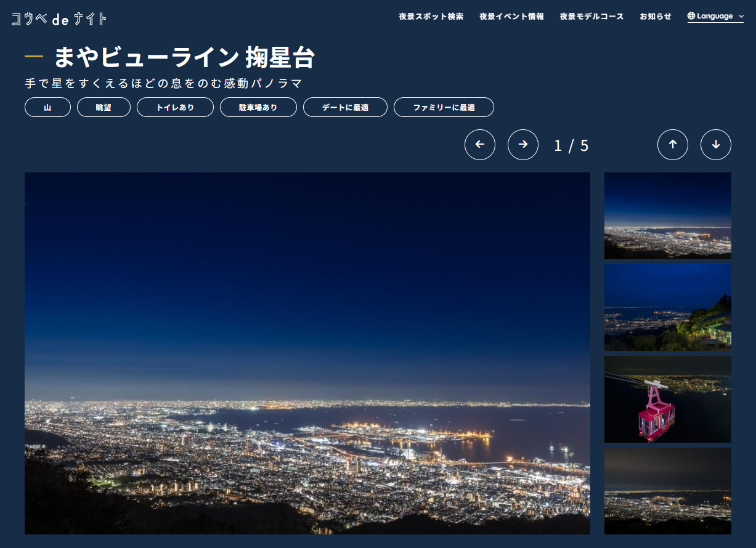Choose the デートに最適 tag
The height and width of the screenshot is (548, 756).
pos(345,107)
